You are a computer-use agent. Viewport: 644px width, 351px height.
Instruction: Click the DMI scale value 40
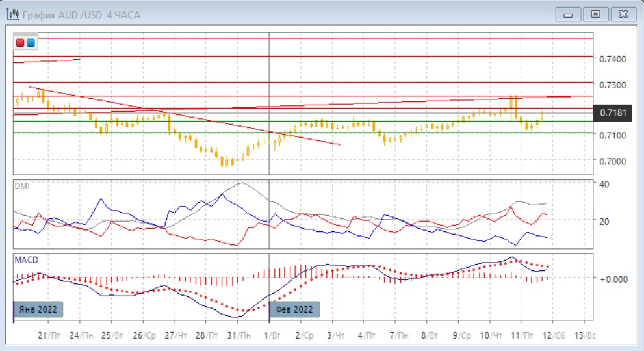coord(602,184)
